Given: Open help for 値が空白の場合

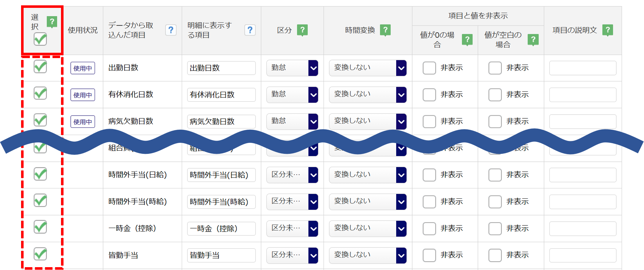Looking at the screenshot, I should [533, 40].
